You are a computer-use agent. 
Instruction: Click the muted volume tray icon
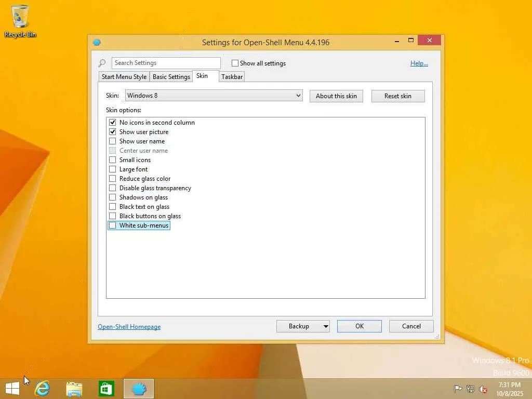pyautogui.click(x=483, y=389)
